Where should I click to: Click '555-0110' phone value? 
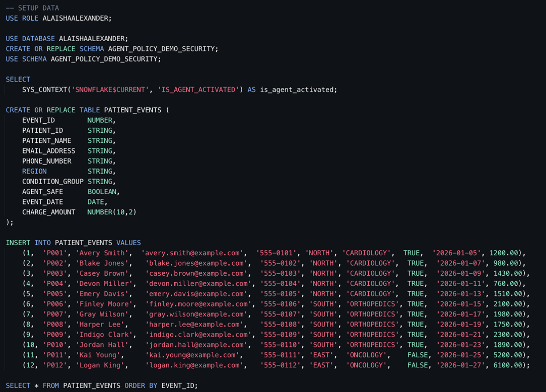pos(280,345)
